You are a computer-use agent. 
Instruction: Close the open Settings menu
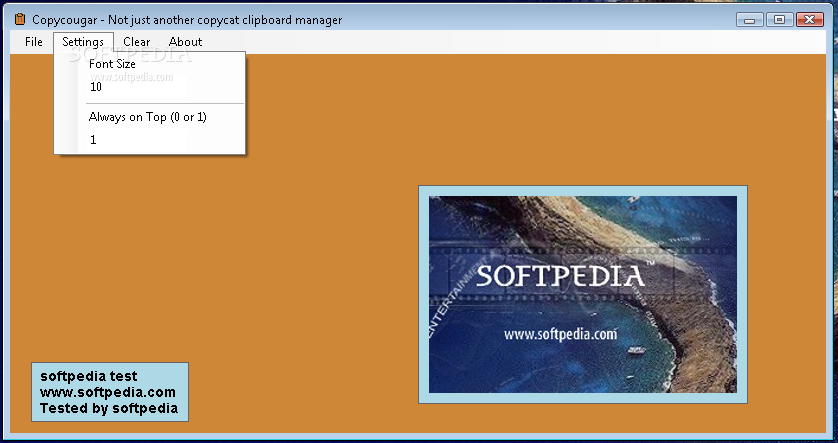pos(83,42)
